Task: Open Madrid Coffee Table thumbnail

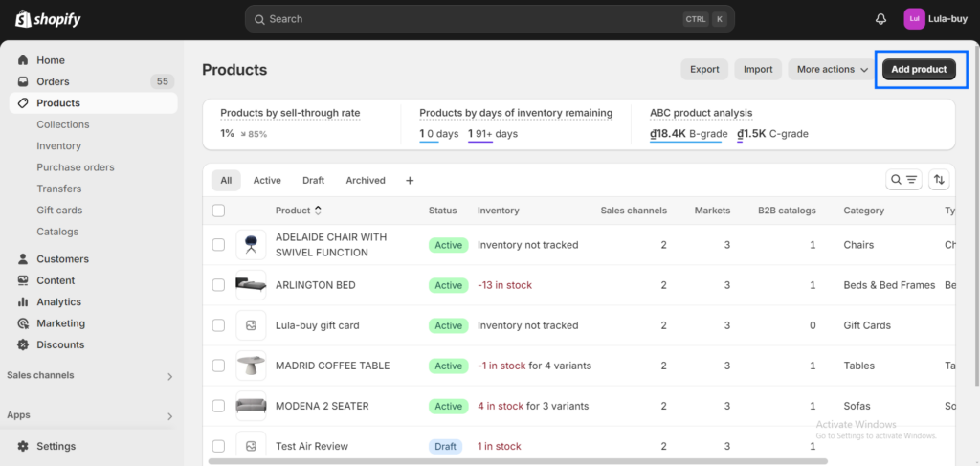Action: pos(252,366)
